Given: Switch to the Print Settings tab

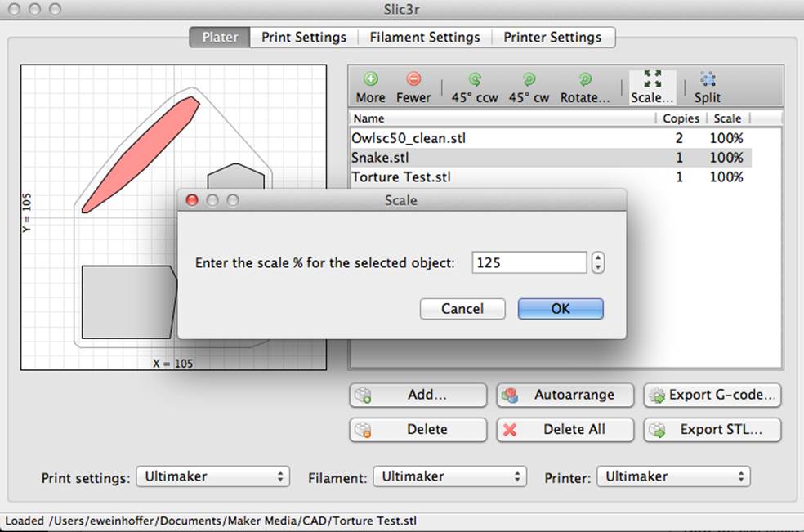Looking at the screenshot, I should (x=304, y=38).
